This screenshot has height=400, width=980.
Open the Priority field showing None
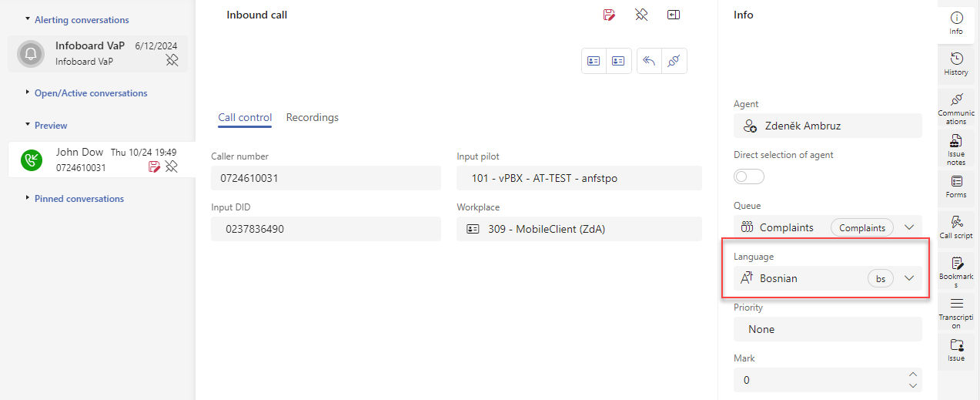click(x=828, y=329)
